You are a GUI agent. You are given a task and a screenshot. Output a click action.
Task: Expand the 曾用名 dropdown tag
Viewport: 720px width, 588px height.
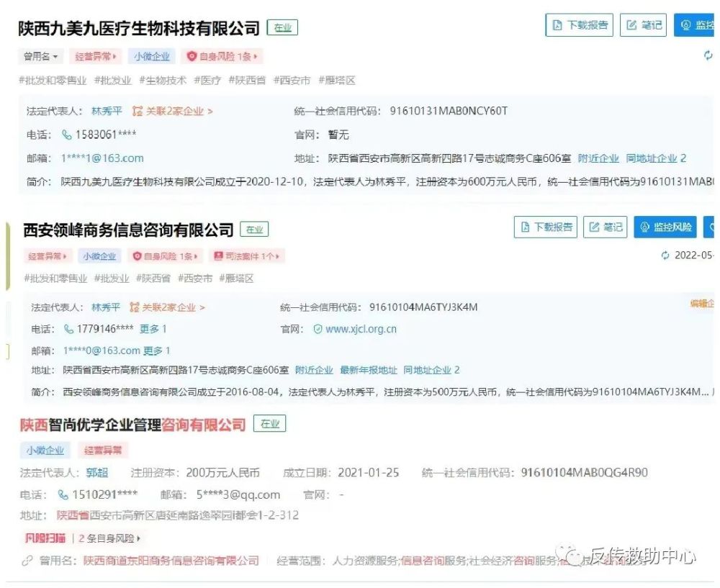[x=41, y=56]
